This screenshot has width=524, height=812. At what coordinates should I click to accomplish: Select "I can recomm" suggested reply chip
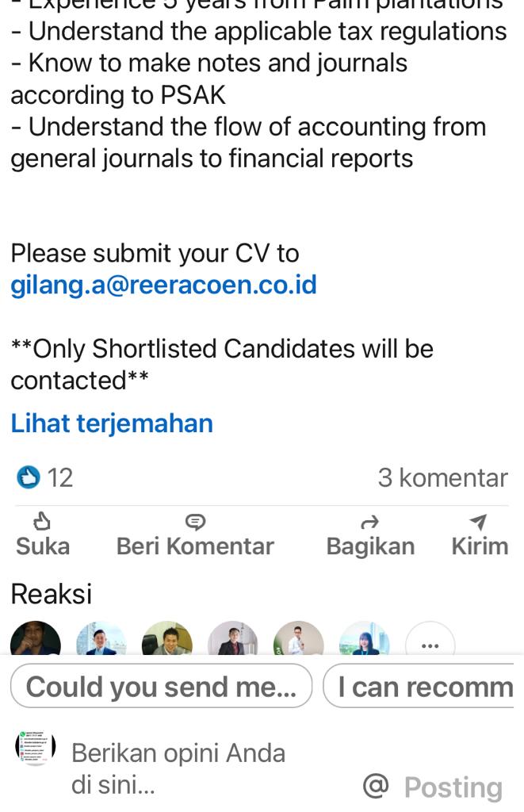click(425, 687)
